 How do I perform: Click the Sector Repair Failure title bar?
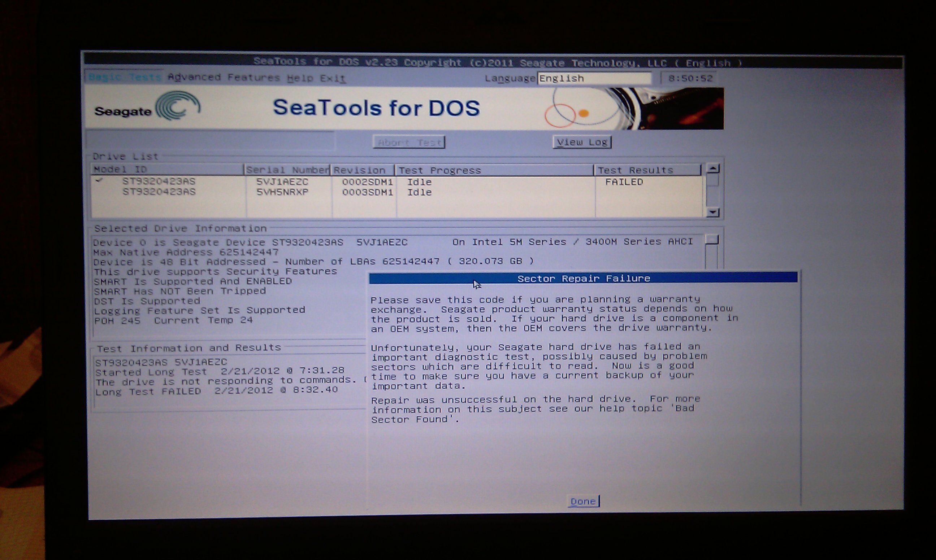tap(583, 279)
